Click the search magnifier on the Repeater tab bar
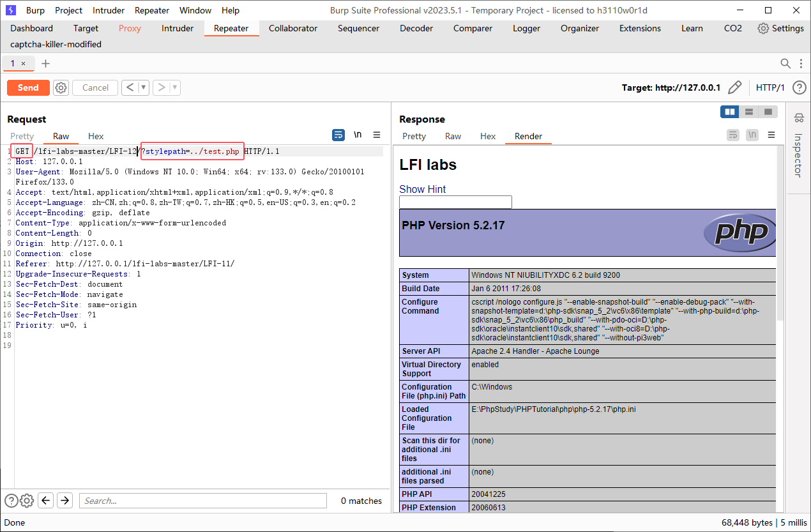The image size is (811, 532). click(785, 63)
